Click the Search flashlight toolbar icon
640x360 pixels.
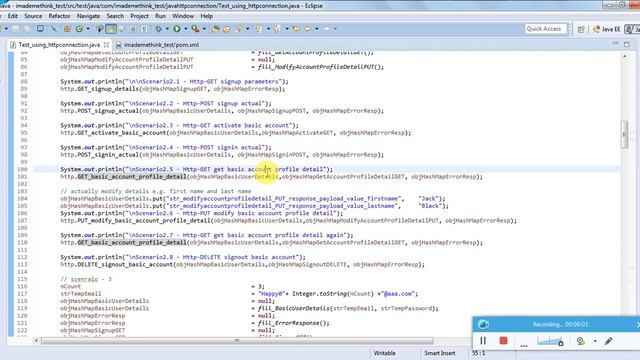pos(239,29)
